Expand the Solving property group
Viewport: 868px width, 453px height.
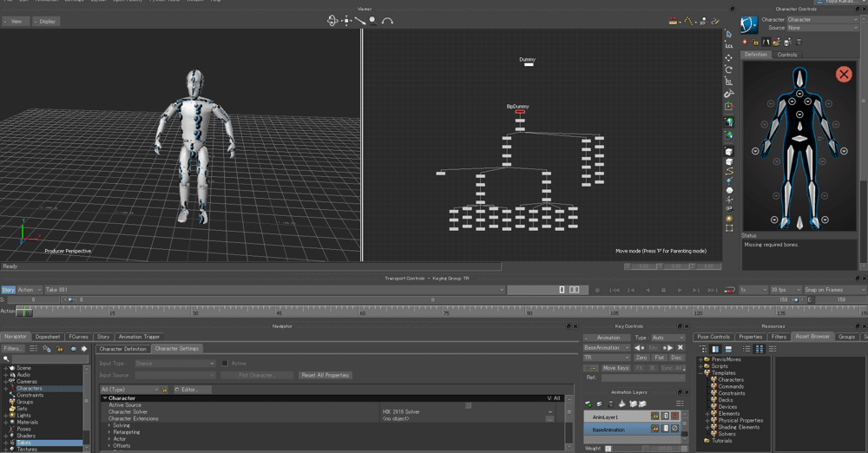[x=109, y=425]
